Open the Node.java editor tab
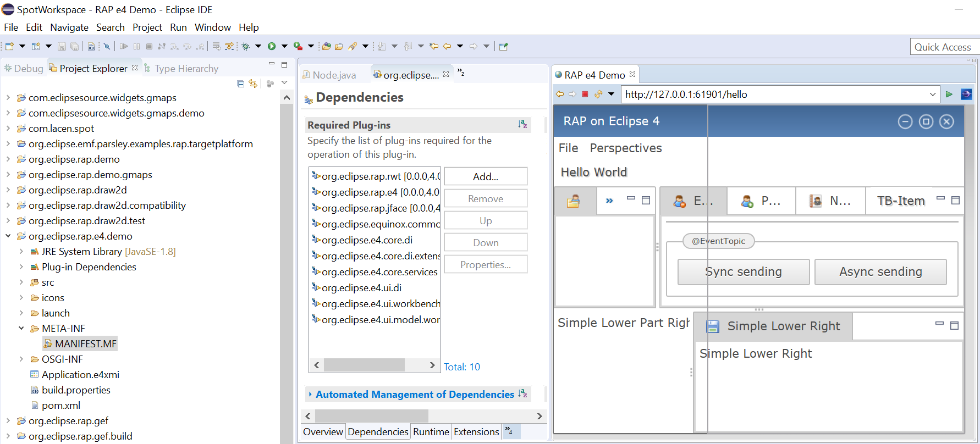 pyautogui.click(x=329, y=75)
